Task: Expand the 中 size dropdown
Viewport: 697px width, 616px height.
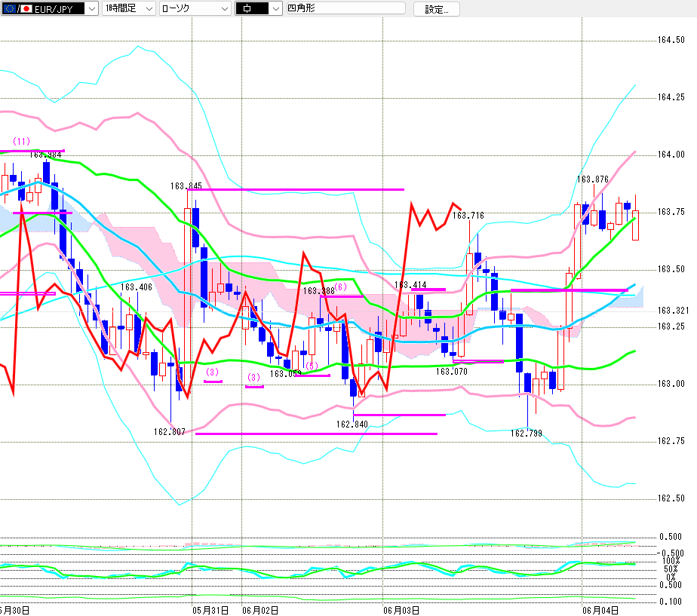Action: 258,8
